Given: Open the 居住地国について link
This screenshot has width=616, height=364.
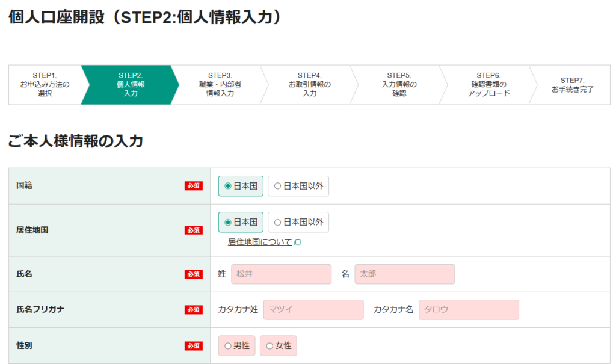Looking at the screenshot, I should [259, 242].
